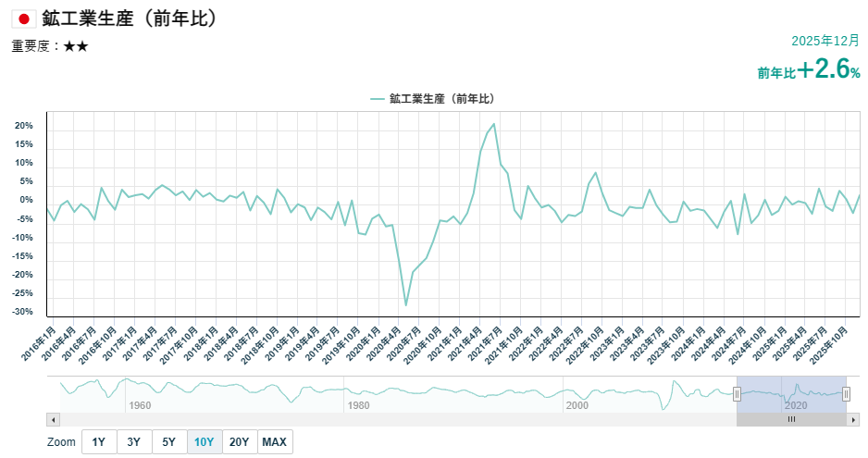The height and width of the screenshot is (458, 868).
Task: Click the 1960 label in navigator
Action: pos(140,405)
